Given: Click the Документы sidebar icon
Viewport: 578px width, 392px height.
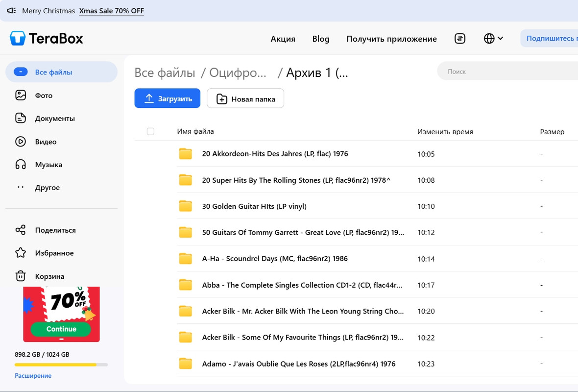Looking at the screenshot, I should [21, 119].
